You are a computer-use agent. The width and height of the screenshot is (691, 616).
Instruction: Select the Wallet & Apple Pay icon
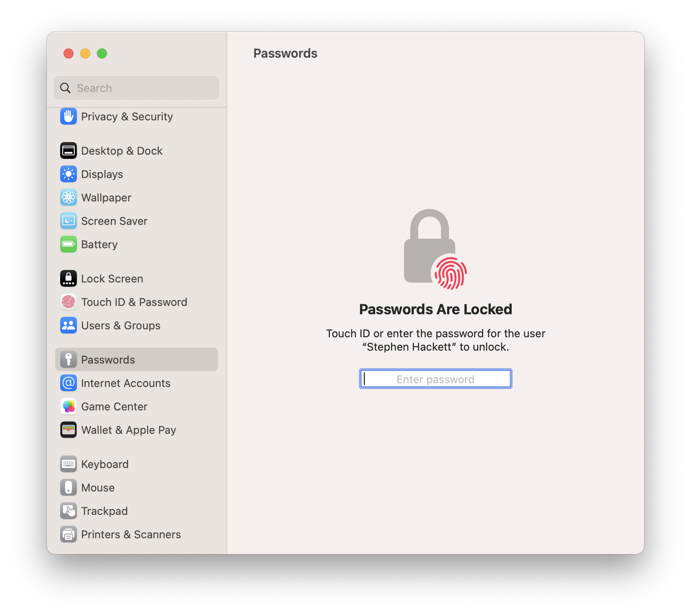pyautogui.click(x=69, y=430)
